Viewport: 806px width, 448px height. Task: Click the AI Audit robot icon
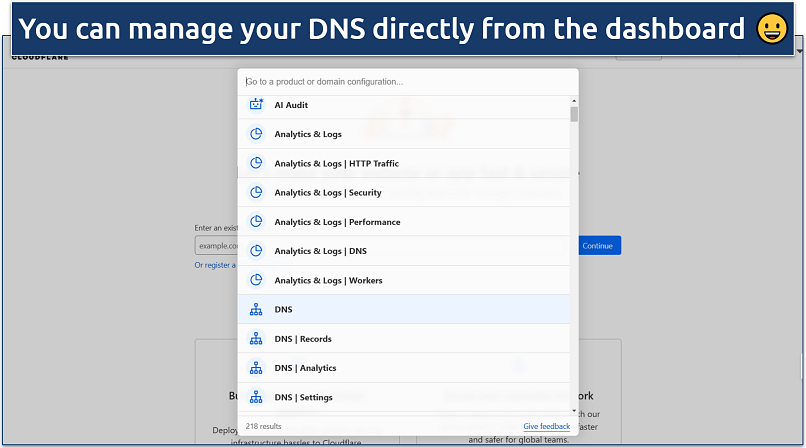tap(255, 105)
